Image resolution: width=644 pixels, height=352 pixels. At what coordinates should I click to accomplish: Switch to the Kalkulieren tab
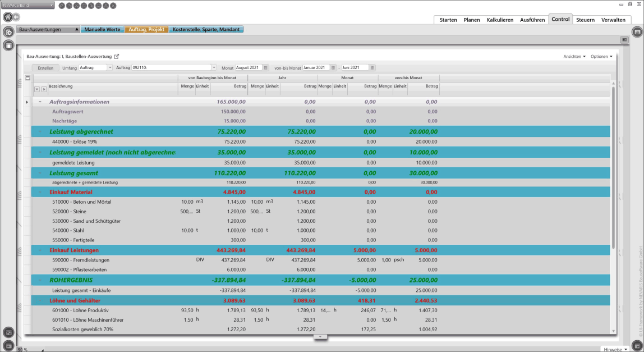pos(500,20)
